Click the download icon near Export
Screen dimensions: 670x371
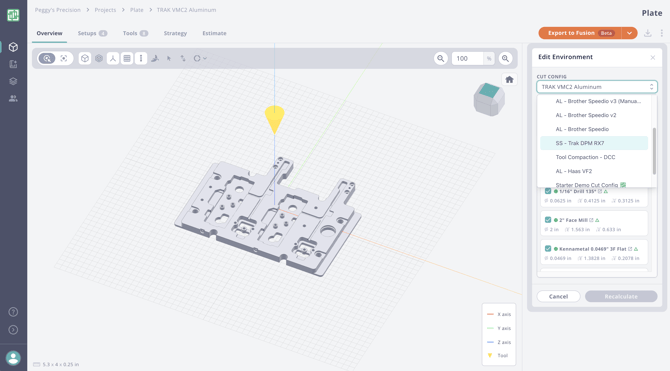click(648, 33)
